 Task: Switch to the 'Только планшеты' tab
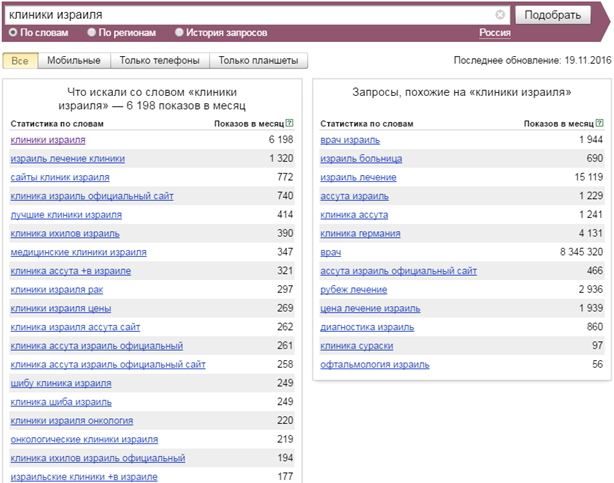[x=258, y=61]
